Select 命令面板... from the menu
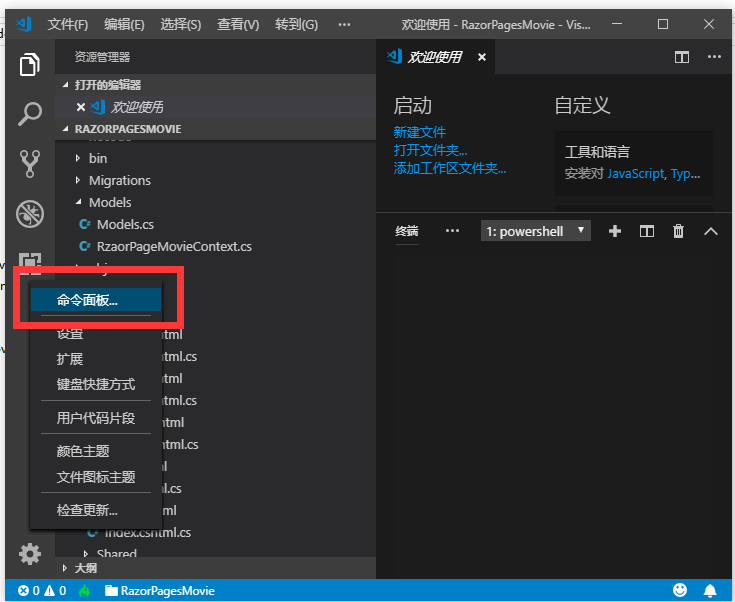Screen dimensions: 735x602 [96, 300]
